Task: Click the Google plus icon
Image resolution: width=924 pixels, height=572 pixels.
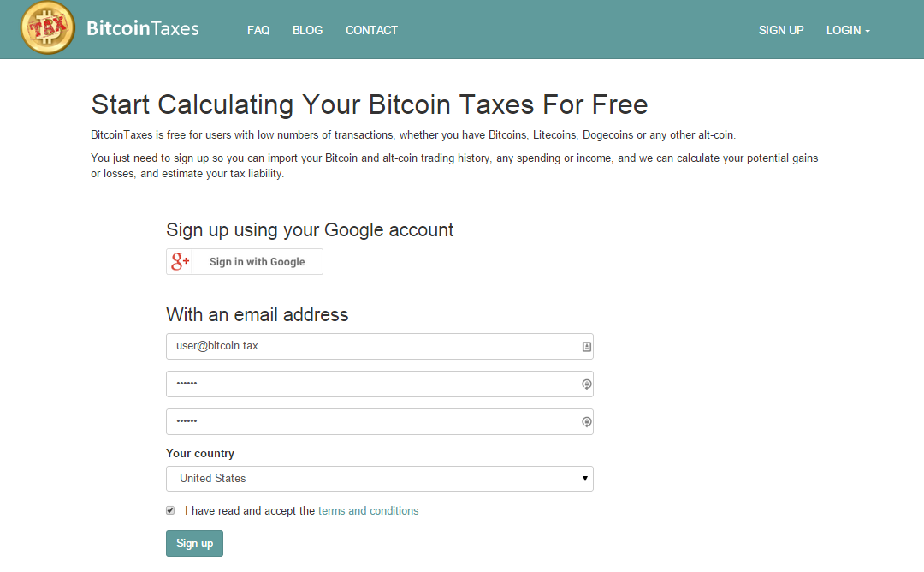Action: pos(180,261)
